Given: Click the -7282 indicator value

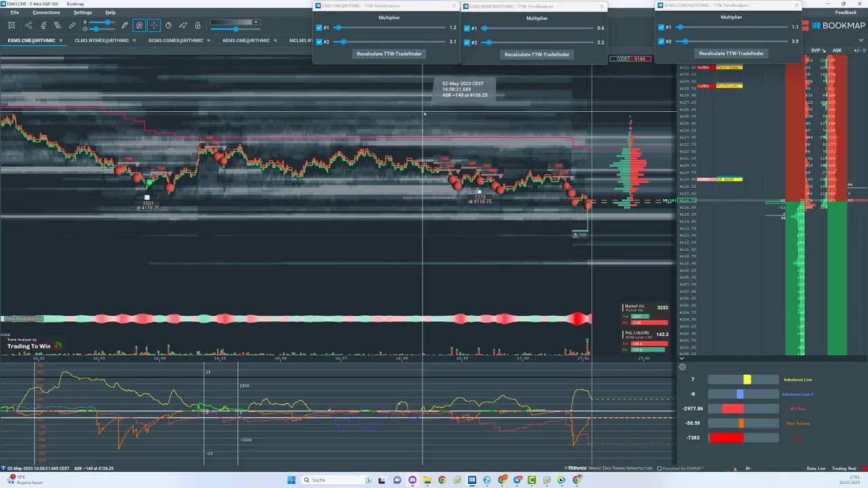Looking at the screenshot, I should tap(692, 438).
